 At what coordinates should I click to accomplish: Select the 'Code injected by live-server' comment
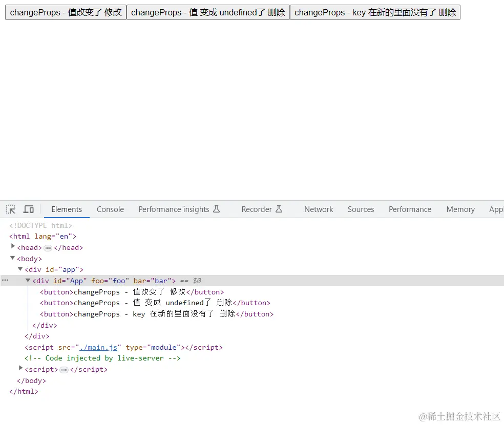(102, 358)
